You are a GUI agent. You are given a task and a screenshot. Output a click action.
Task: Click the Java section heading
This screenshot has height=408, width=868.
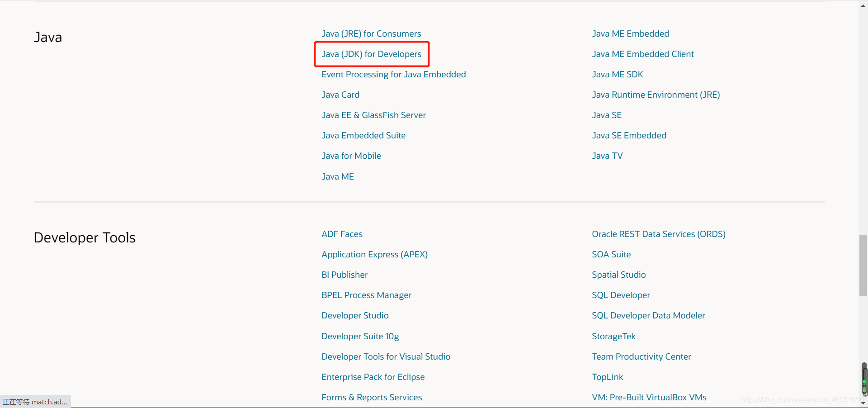click(48, 38)
